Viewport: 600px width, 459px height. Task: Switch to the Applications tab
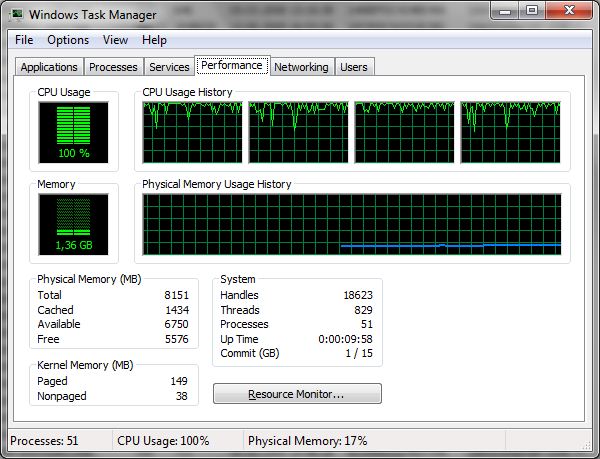(x=49, y=67)
